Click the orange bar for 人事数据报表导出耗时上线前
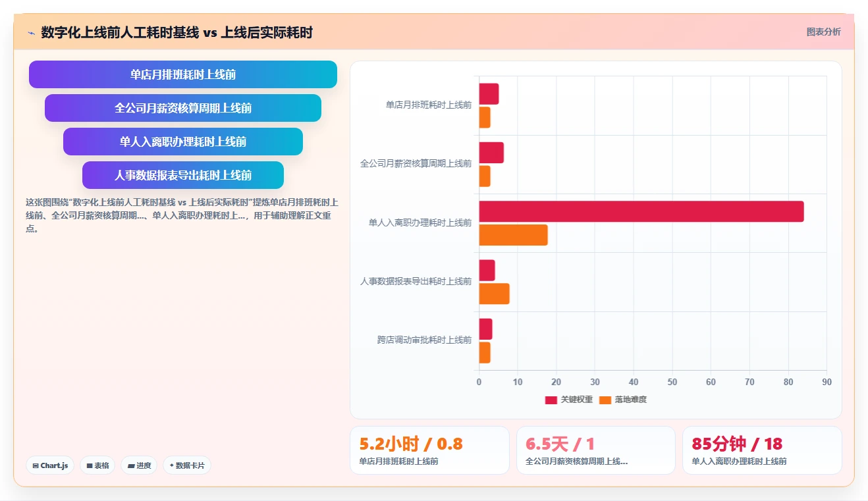Screen dimensions: 868x501 494,294
